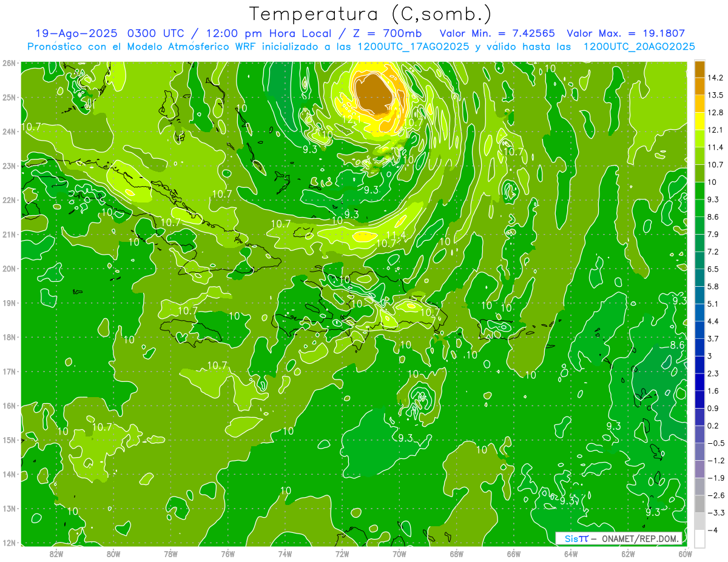
Task: Click the 21N latitude axis label
Action: point(9,235)
